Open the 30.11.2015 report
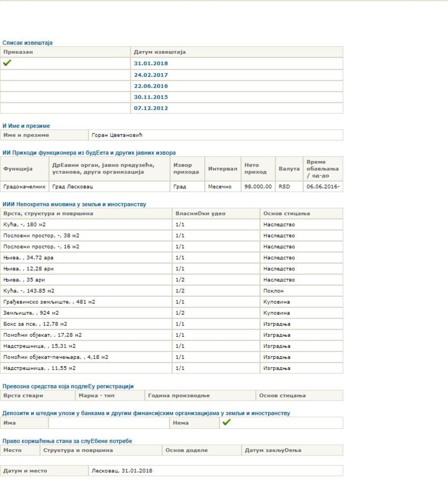This screenshot has width=448, height=493. tap(151, 97)
